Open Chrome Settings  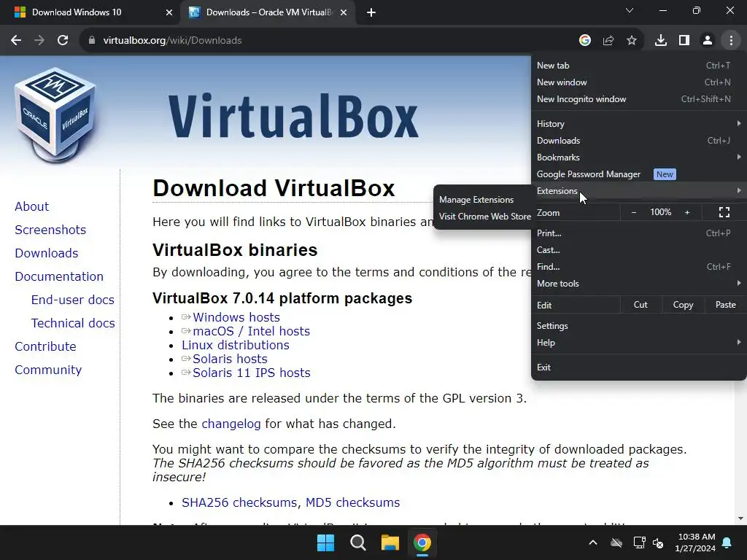638,326
